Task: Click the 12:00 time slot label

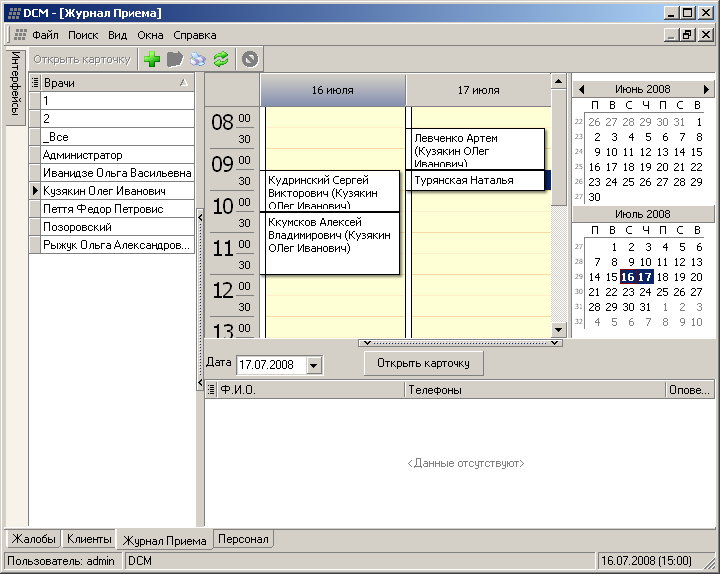Action: click(x=232, y=290)
